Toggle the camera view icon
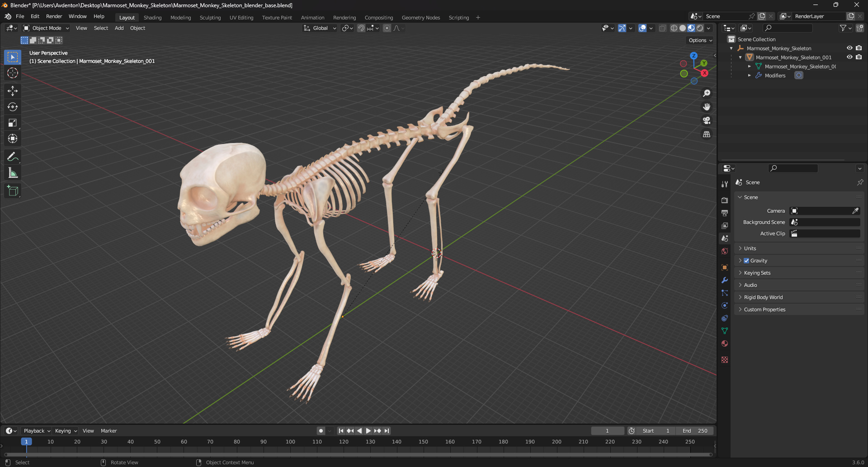Image resolution: width=868 pixels, height=467 pixels. coord(707,120)
